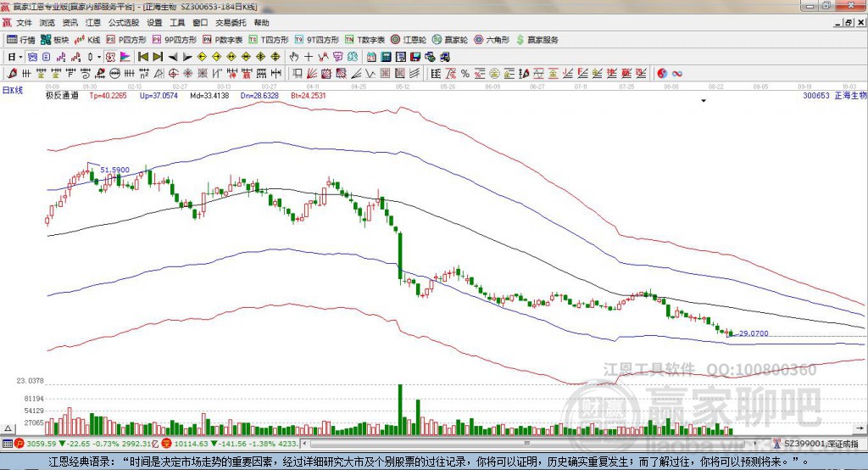Image resolution: width=868 pixels, height=470 pixels.
Task: Click arrow button at volume panel right
Action: click(x=860, y=428)
